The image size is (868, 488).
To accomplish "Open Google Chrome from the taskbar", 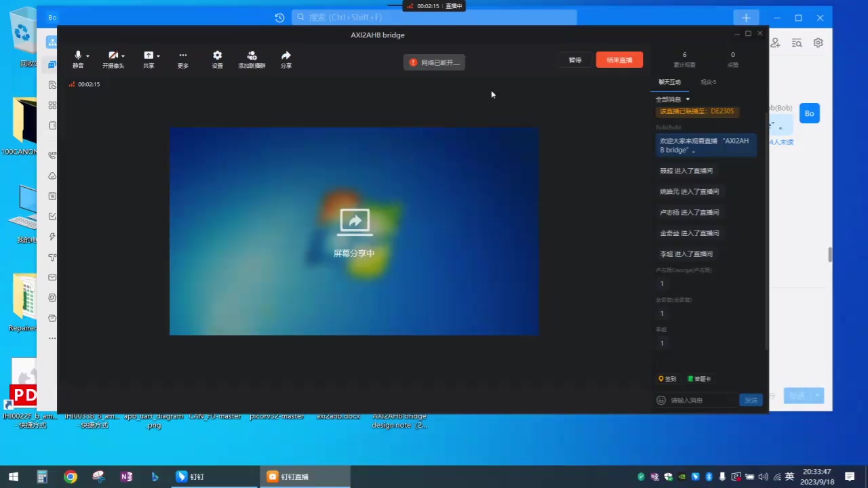I will coord(71,476).
